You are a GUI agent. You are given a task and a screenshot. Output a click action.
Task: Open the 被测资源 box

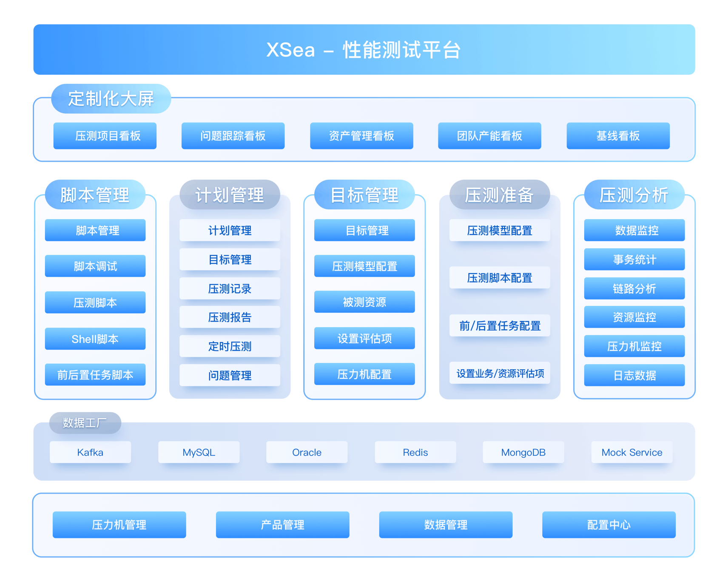tap(364, 302)
